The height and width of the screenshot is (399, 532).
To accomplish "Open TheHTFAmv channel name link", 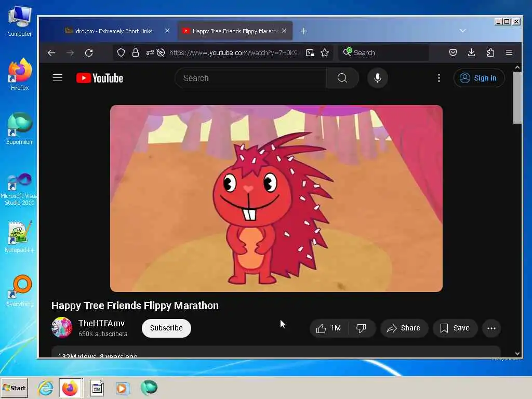I will click(x=101, y=323).
